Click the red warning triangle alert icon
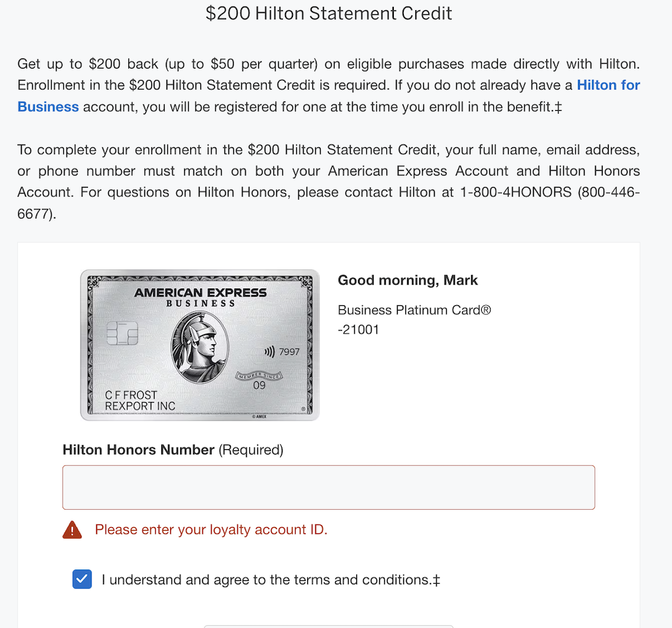This screenshot has height=628, width=672. click(x=72, y=530)
